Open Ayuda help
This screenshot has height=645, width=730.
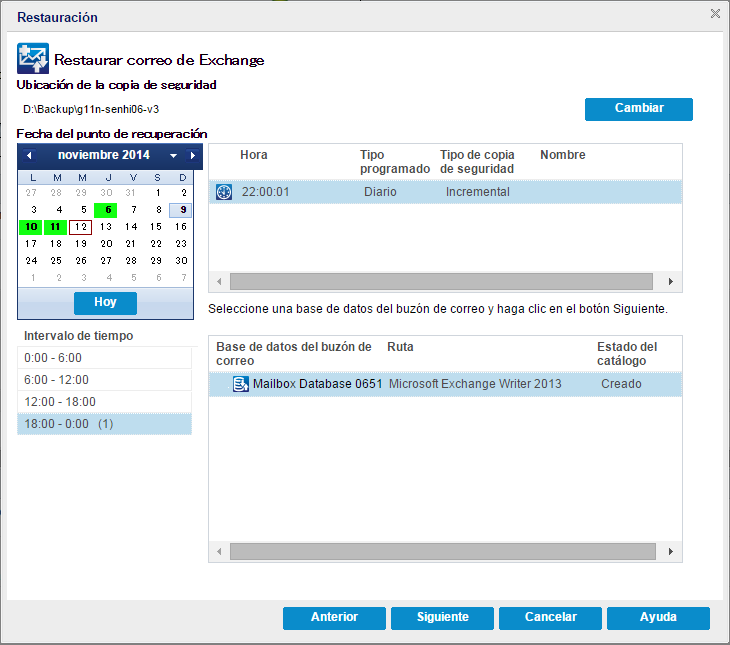[658, 618]
